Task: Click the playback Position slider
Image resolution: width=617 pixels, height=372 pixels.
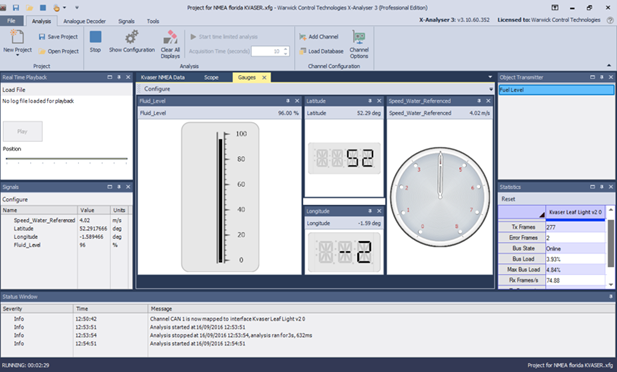Action: [x=67, y=159]
